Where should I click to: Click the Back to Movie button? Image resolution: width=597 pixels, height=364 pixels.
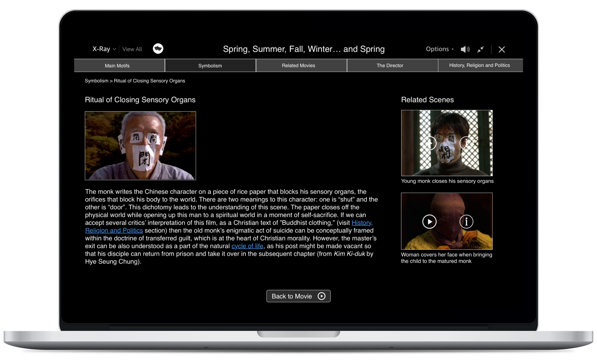coord(298,296)
